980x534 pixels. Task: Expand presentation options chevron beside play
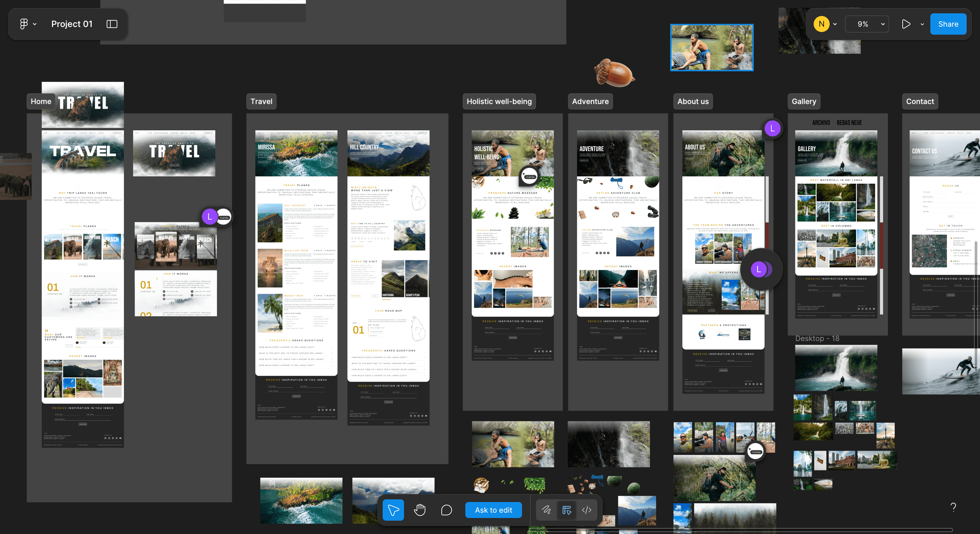922,24
